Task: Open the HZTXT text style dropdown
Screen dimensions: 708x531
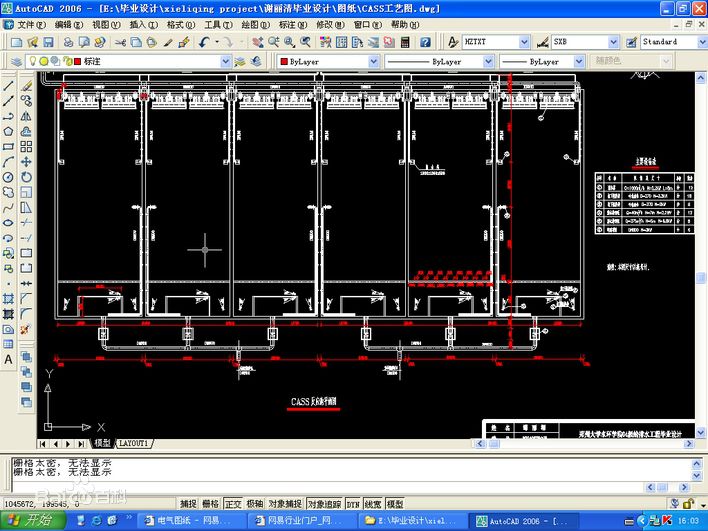Action: click(496, 42)
